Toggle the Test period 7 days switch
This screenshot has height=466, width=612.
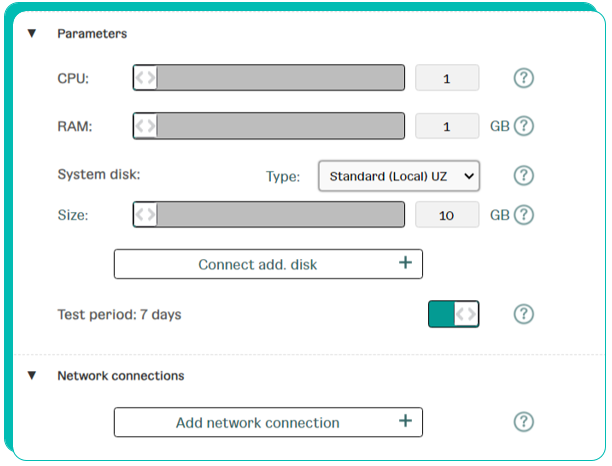[454, 314]
